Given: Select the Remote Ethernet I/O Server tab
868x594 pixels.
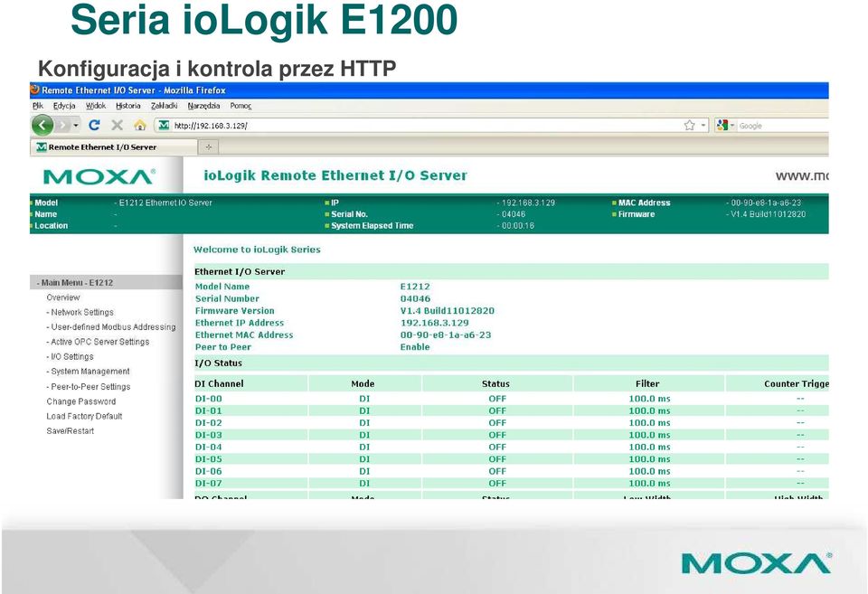Looking at the screenshot, I should (114, 147).
